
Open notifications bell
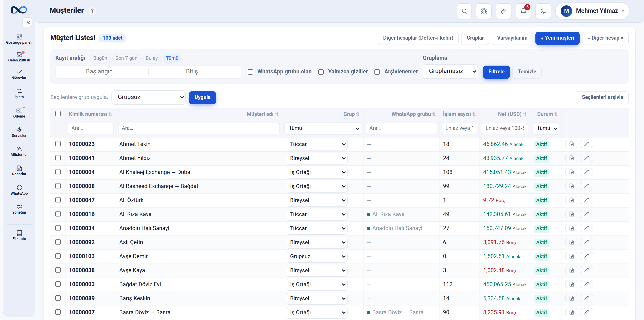click(x=523, y=11)
